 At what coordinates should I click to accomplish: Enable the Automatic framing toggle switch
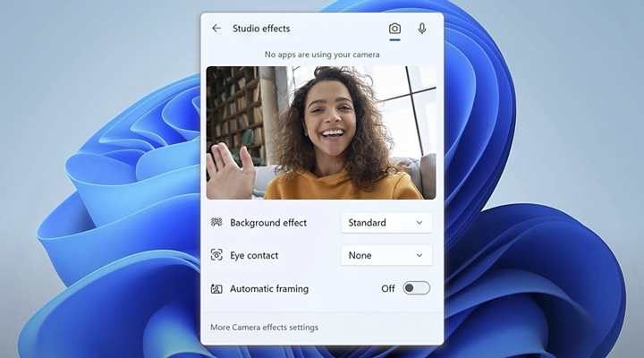click(416, 288)
